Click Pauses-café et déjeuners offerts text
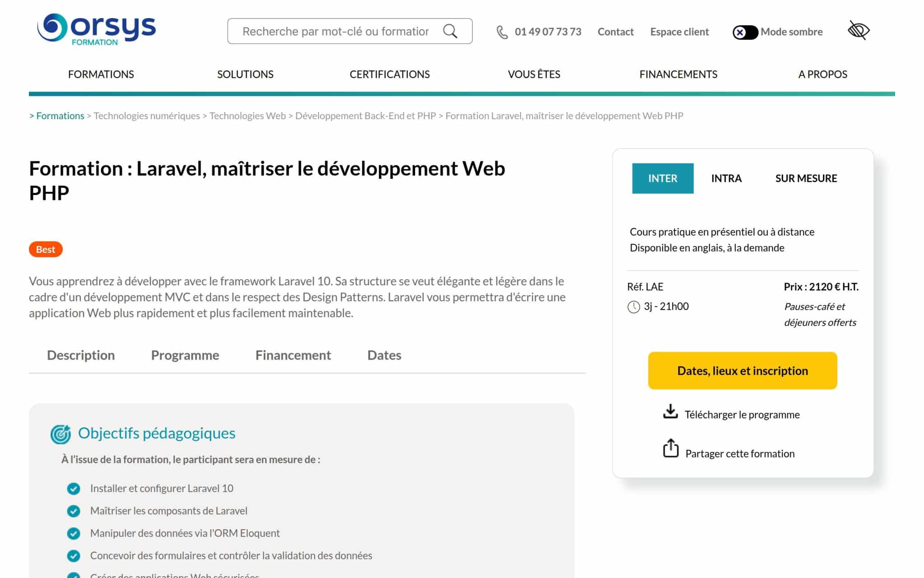The width and height of the screenshot is (924, 578). (820, 315)
